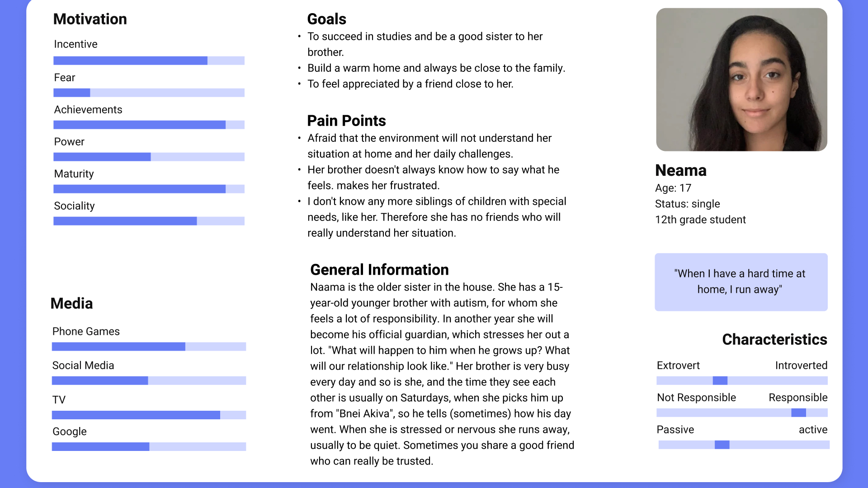Click the Achievements progress bar
Screen dimensions: 868x488
[149, 125]
